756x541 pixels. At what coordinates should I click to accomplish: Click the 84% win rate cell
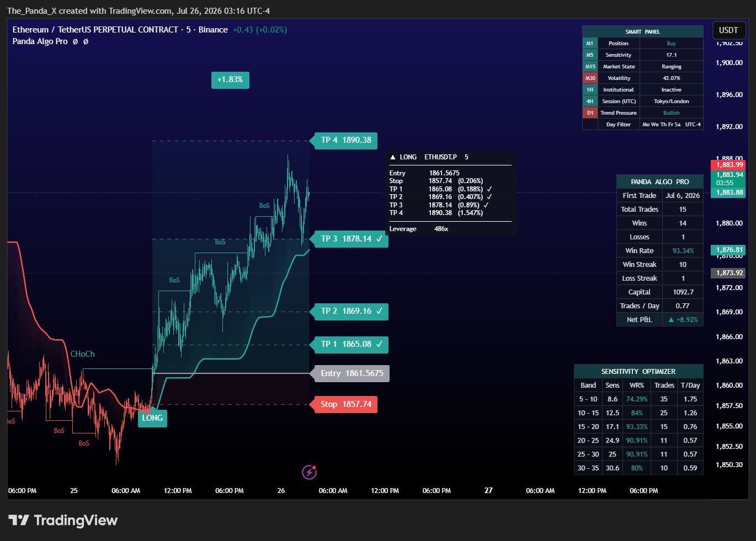point(637,413)
